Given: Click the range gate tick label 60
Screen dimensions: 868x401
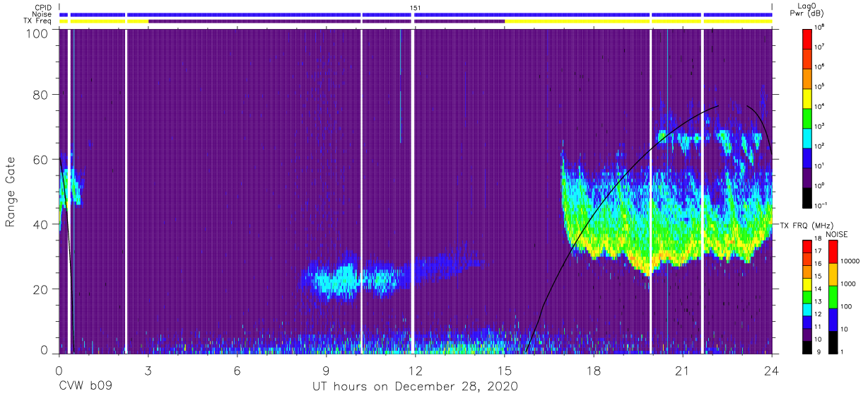Looking at the screenshot, I should pos(41,160).
